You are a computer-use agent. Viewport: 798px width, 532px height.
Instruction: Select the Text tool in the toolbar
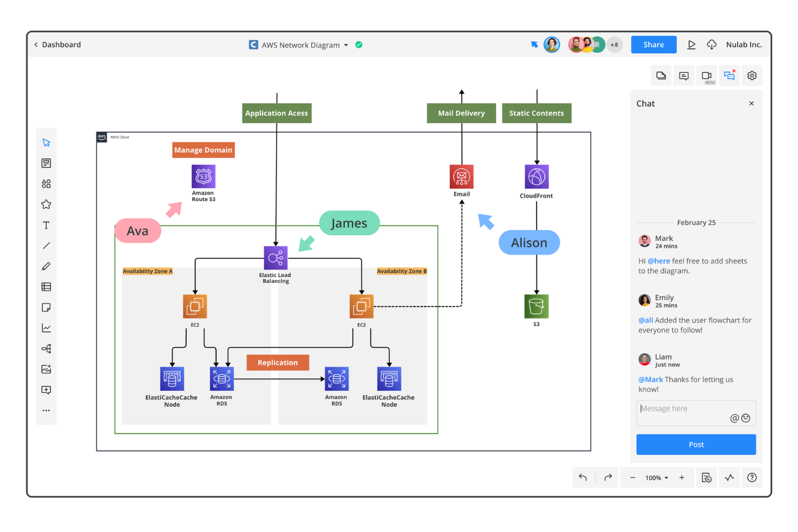[x=46, y=225]
